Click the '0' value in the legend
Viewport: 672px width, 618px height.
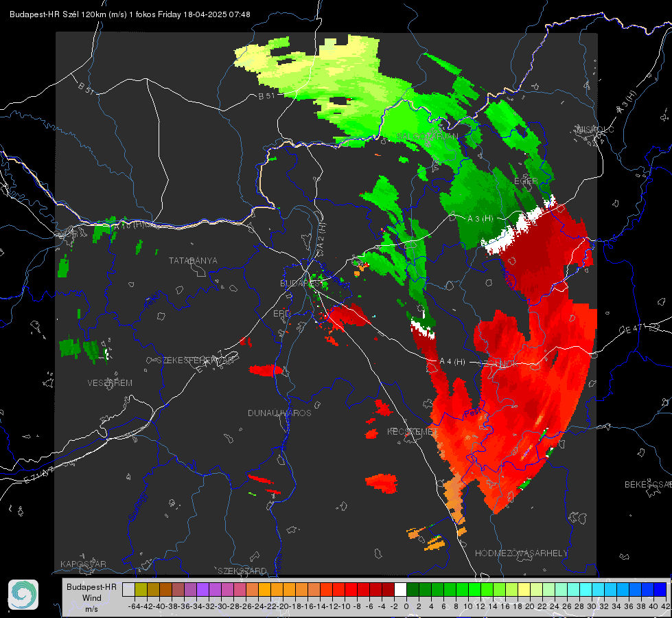(406, 606)
